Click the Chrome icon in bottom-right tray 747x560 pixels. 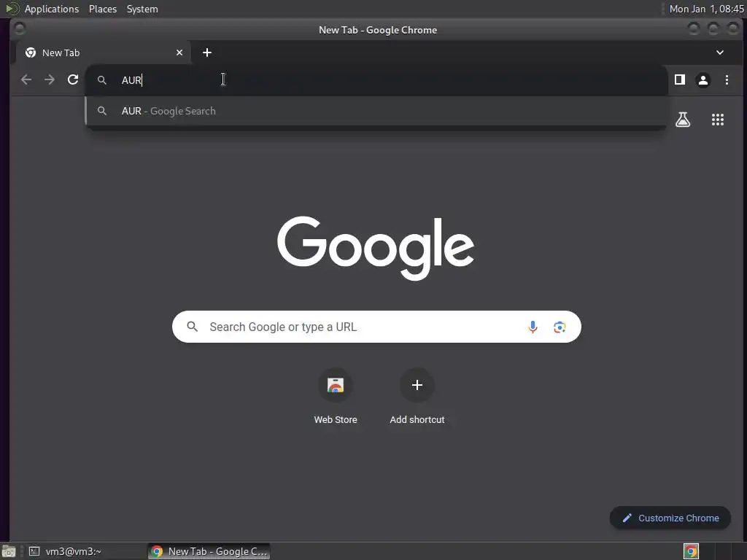click(x=691, y=551)
